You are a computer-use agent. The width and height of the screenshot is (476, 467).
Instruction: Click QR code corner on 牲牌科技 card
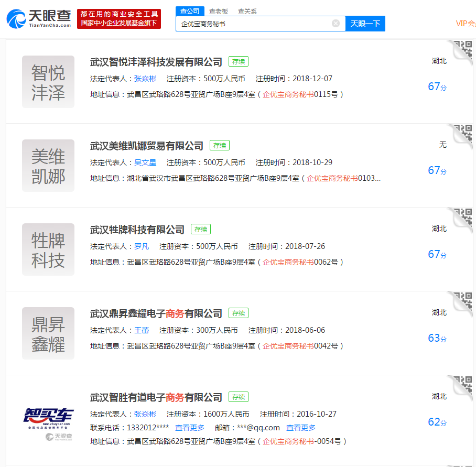coord(463,219)
